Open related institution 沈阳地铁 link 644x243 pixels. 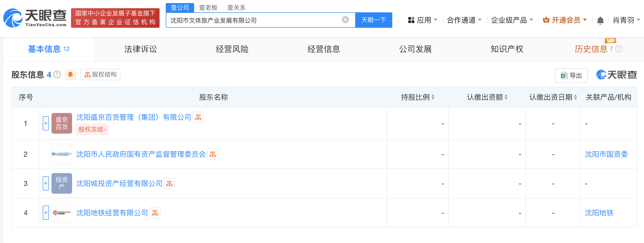(599, 213)
